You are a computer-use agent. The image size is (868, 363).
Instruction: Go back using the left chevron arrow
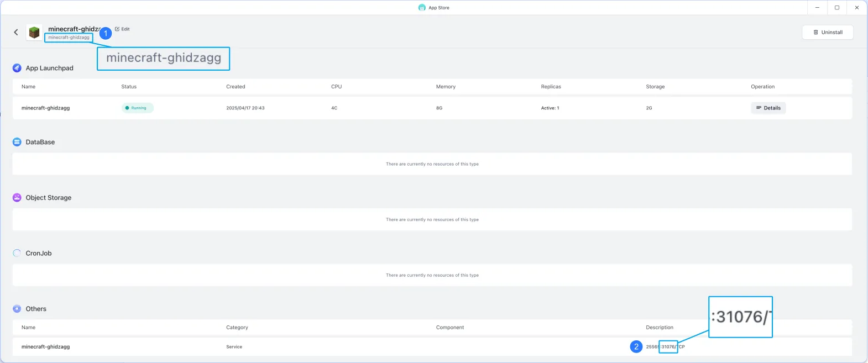click(x=16, y=32)
